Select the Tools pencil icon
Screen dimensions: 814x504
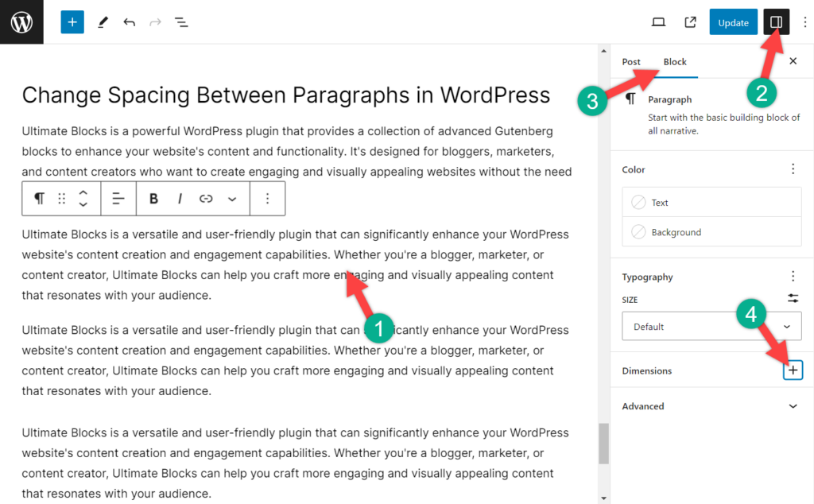(x=103, y=22)
